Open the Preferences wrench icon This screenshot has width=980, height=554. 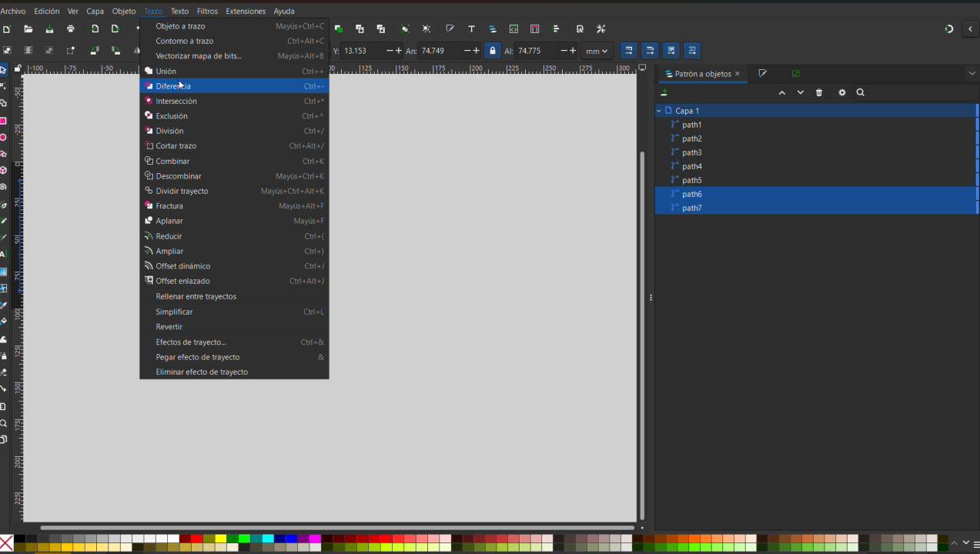point(601,29)
